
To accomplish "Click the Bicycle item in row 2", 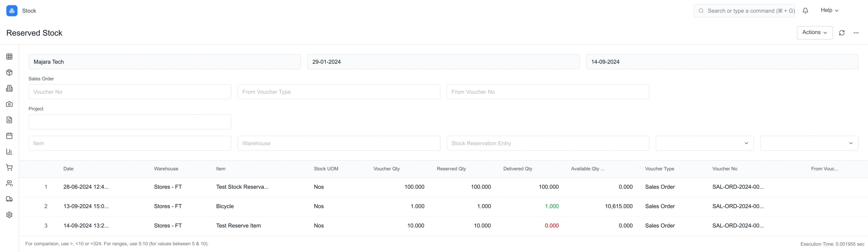I will point(224,206).
